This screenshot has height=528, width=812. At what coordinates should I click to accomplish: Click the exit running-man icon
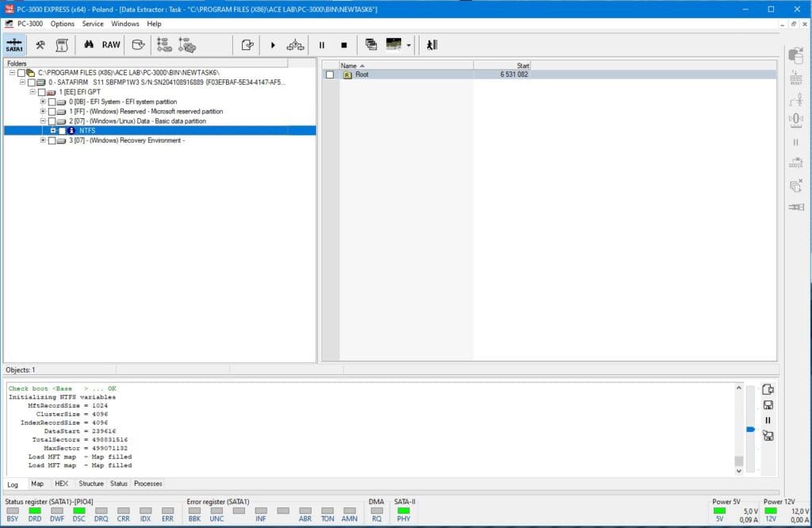pyautogui.click(x=431, y=45)
